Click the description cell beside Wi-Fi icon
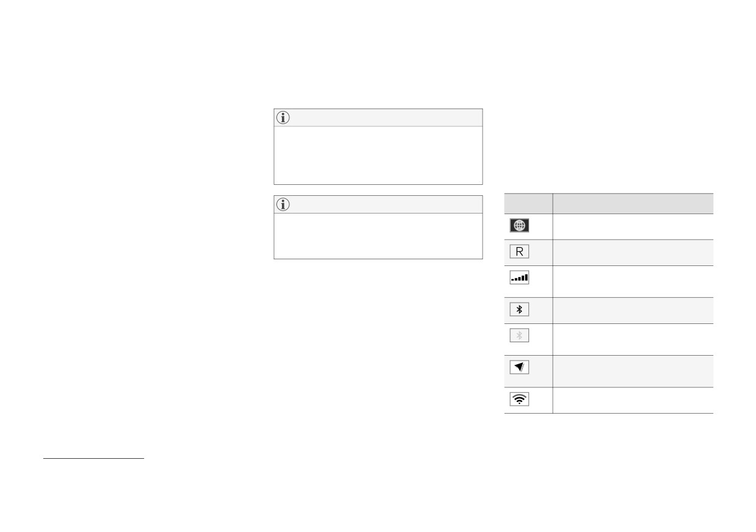 coord(633,400)
